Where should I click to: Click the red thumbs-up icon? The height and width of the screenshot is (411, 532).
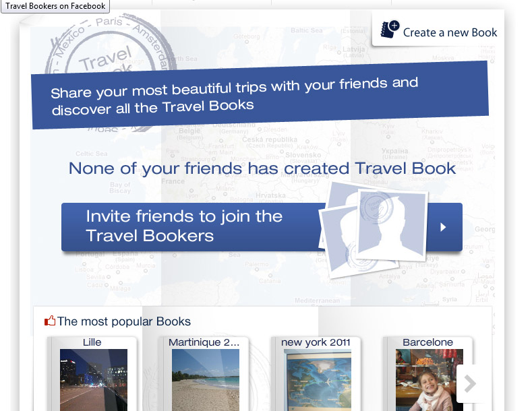pos(50,321)
